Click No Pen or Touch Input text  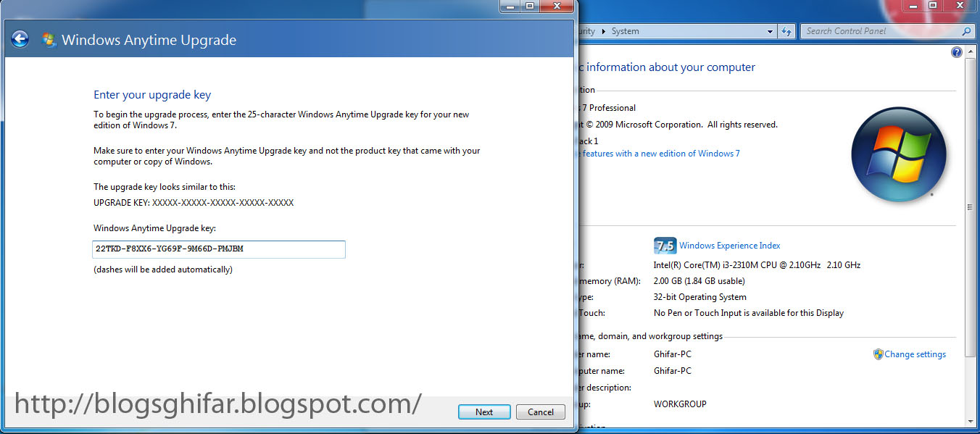click(x=748, y=313)
